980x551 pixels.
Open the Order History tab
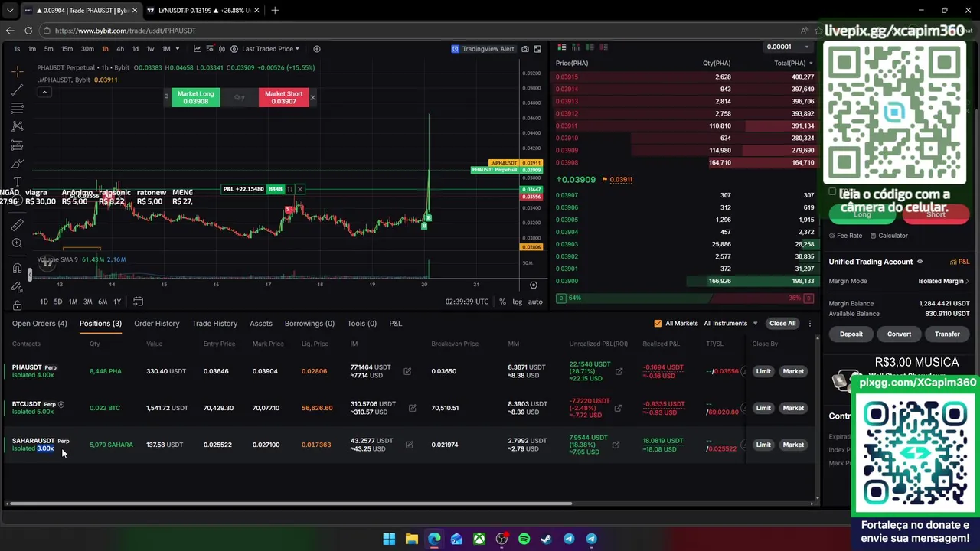[x=156, y=324]
